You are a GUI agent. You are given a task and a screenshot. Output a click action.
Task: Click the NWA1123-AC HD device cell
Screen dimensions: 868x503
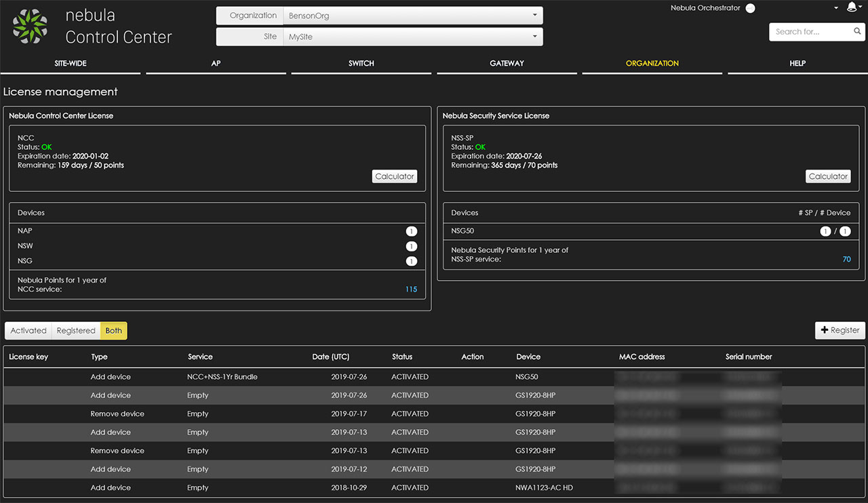click(545, 487)
